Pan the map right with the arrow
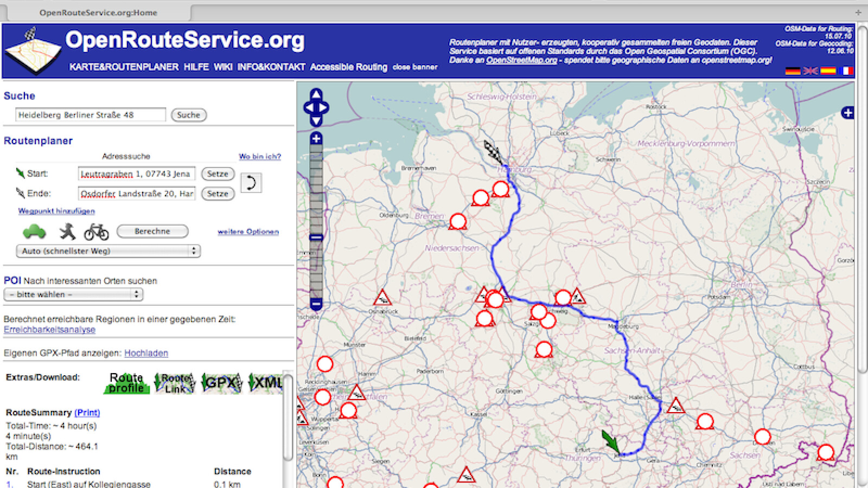 pos(323,107)
